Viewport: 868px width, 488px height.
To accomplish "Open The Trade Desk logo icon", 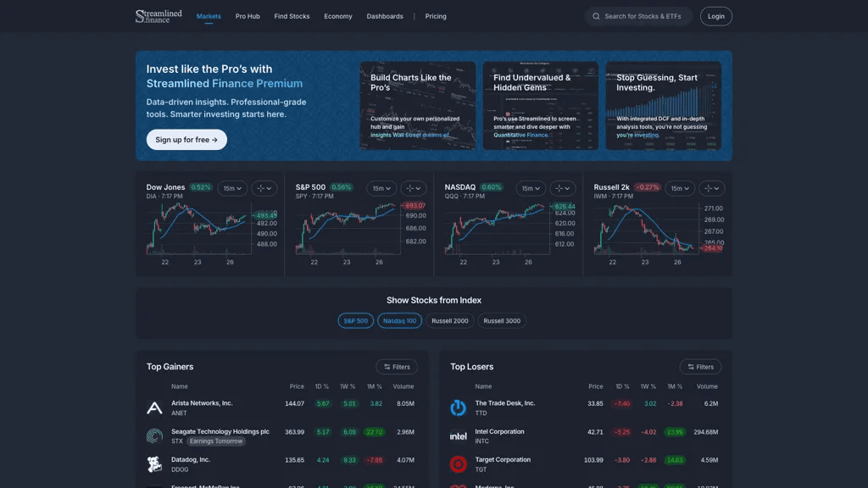I will (x=458, y=408).
